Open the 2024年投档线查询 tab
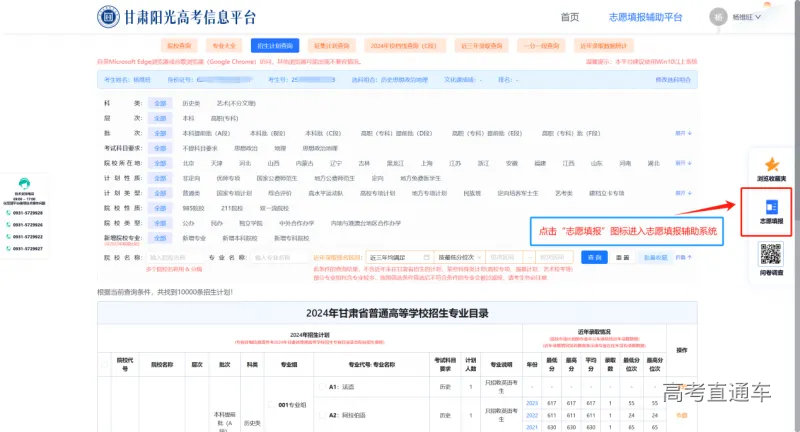 (x=404, y=46)
